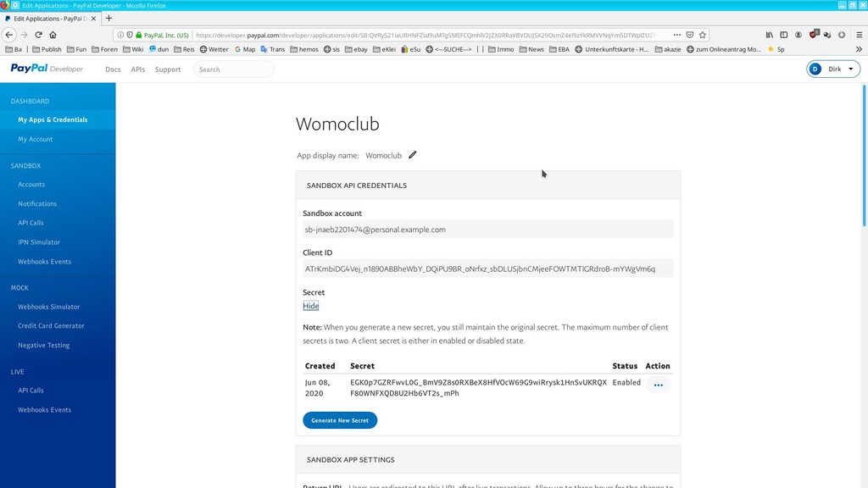
Task: Click the Jun 08, 2020 created date
Action: pyautogui.click(x=317, y=388)
